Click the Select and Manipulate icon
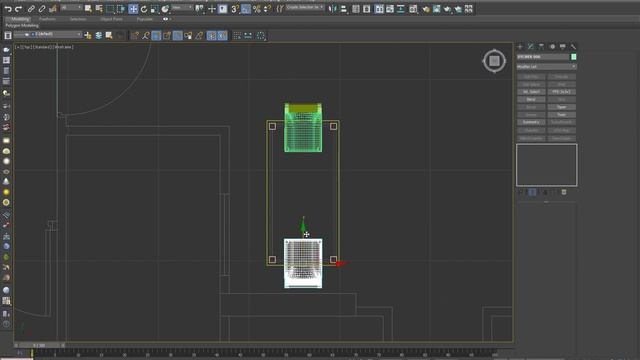This screenshot has height=360, width=640. (x=211, y=9)
